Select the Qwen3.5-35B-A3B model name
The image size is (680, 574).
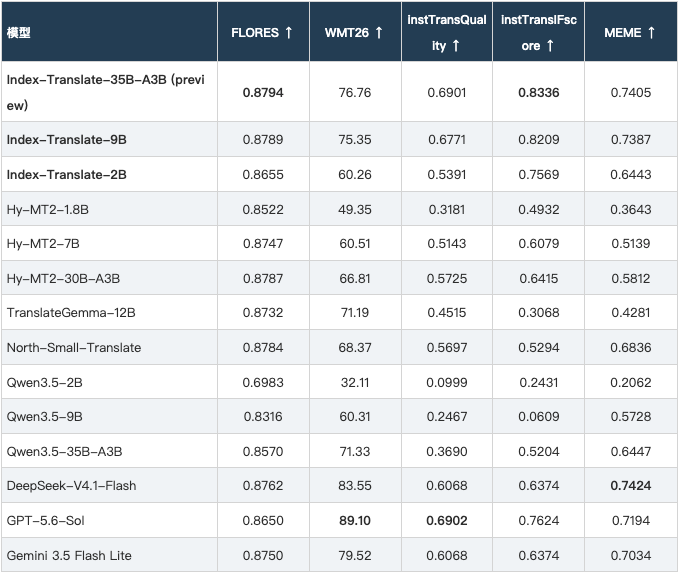click(64, 452)
